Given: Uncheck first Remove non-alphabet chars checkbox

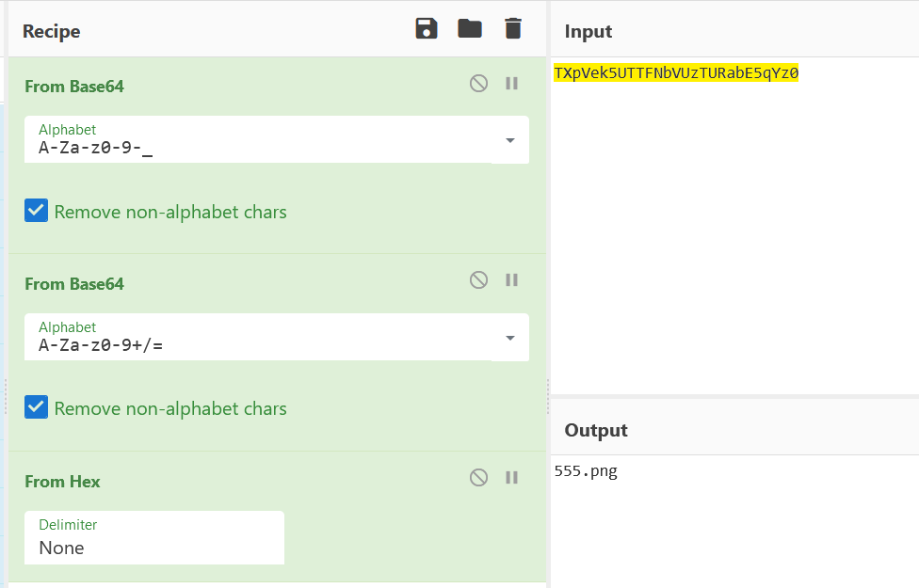Looking at the screenshot, I should [36, 211].
